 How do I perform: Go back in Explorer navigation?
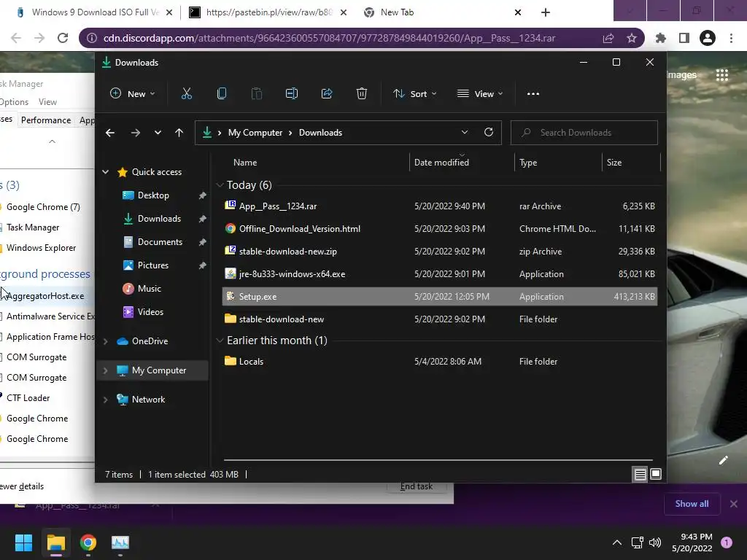[110, 133]
